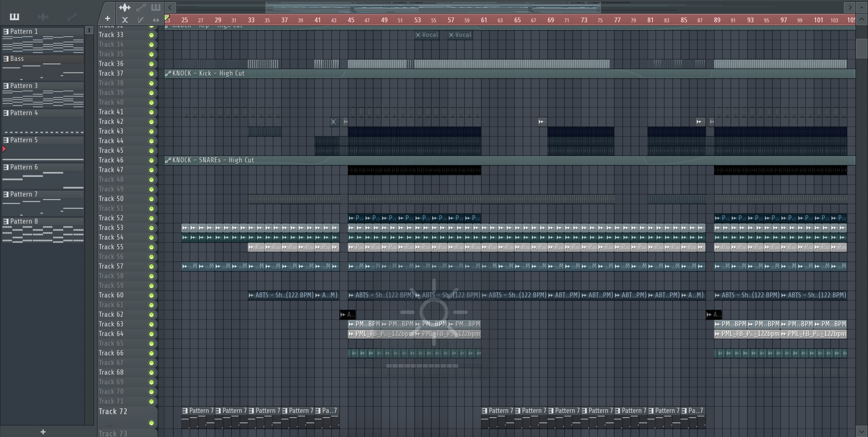Show automation clips in picker panel
This screenshot has height=437, width=868.
click(72, 17)
